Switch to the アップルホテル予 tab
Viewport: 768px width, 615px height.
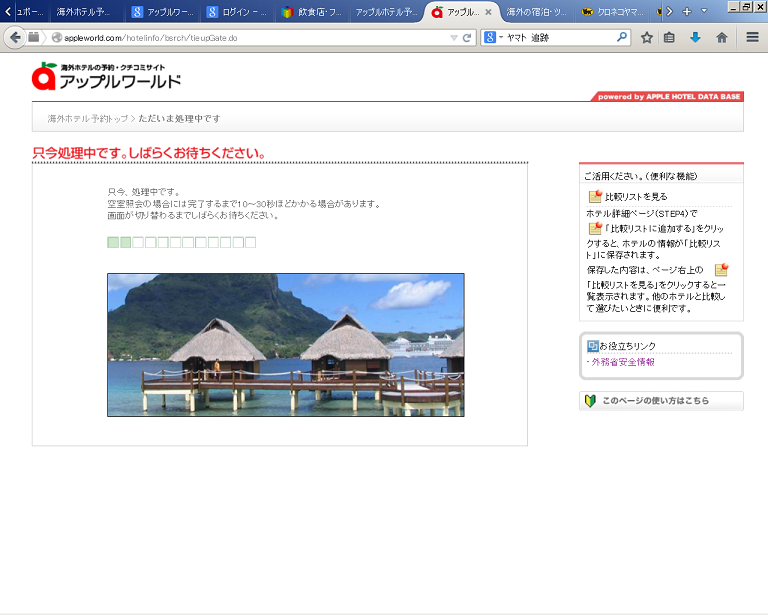click(x=386, y=12)
